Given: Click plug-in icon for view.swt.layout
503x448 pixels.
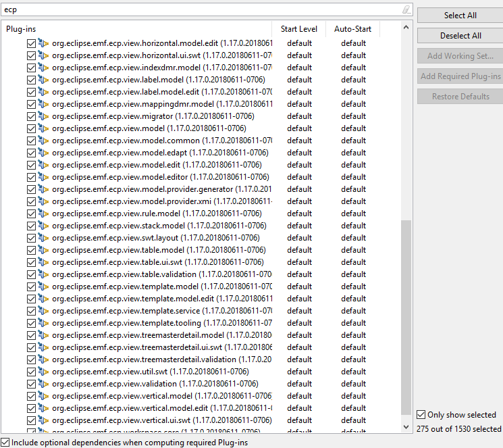Looking at the screenshot, I should (x=43, y=238).
